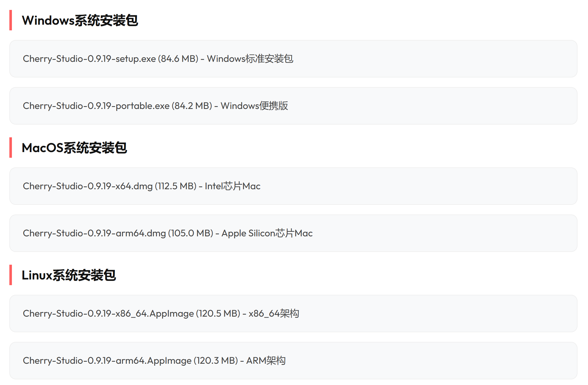Screen dimensions: 588x385
Task: Click the (84.6 MB) size text
Action: [x=178, y=59]
